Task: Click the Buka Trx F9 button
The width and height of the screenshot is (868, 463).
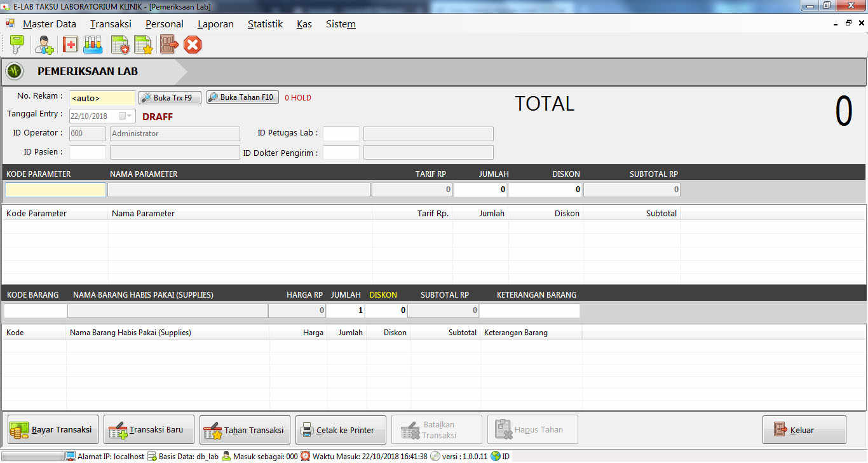Action: tap(170, 98)
